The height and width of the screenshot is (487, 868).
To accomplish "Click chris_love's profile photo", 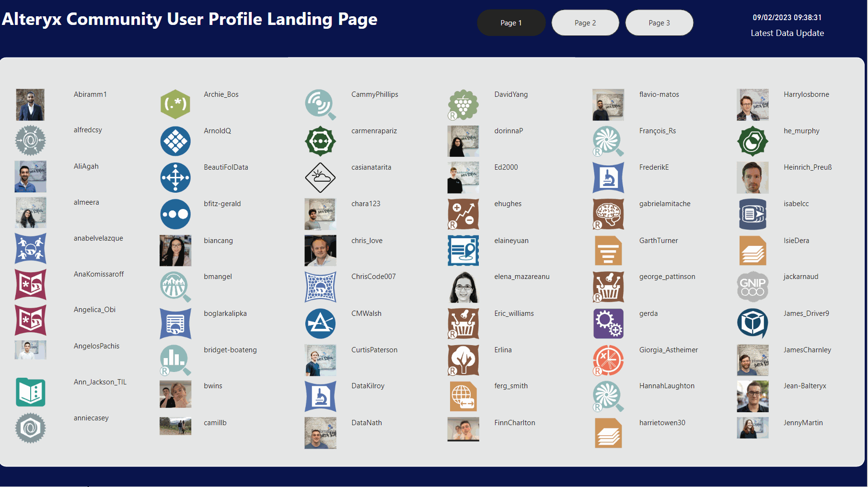I will pos(320,250).
